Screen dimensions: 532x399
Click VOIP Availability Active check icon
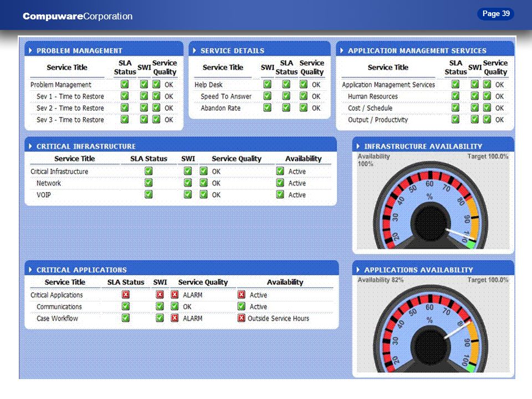click(x=280, y=195)
